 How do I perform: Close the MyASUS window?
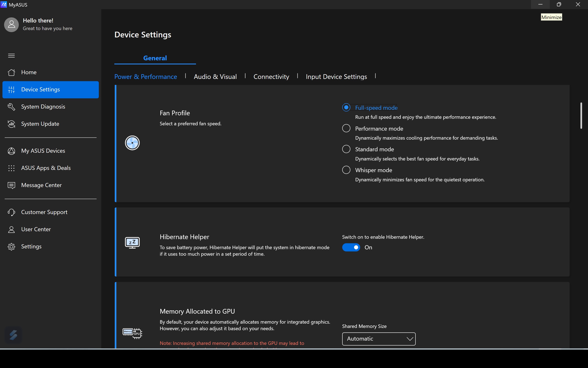click(x=578, y=4)
